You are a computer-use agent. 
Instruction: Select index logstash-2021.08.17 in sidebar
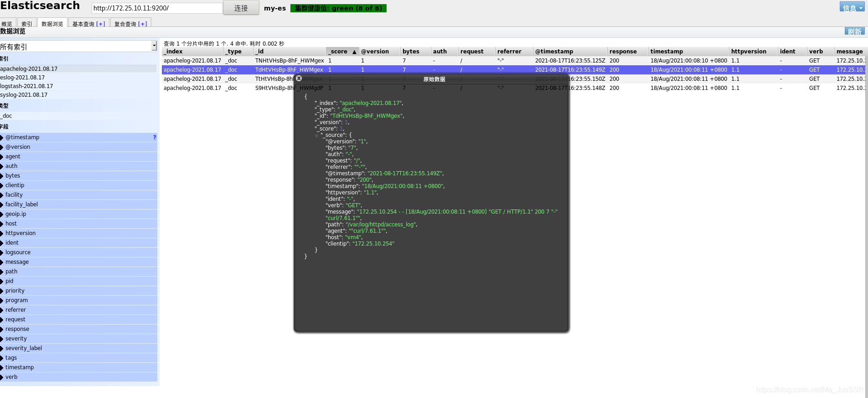78,86
